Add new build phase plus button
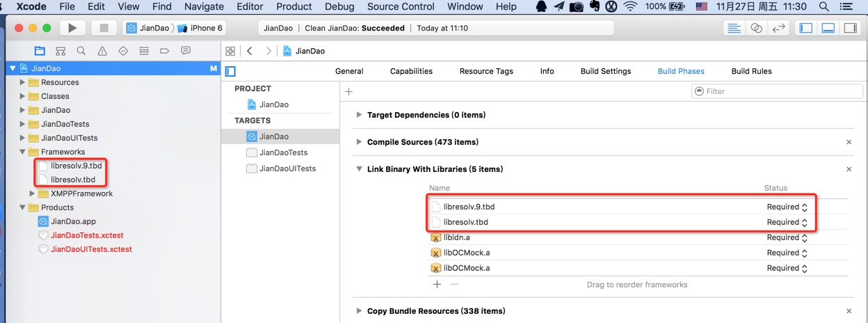868x323 pixels. coord(349,91)
